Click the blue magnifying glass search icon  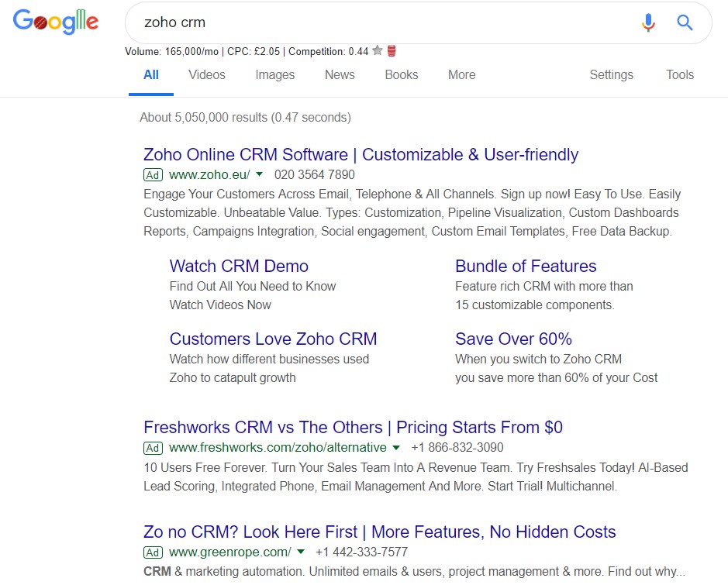point(685,22)
